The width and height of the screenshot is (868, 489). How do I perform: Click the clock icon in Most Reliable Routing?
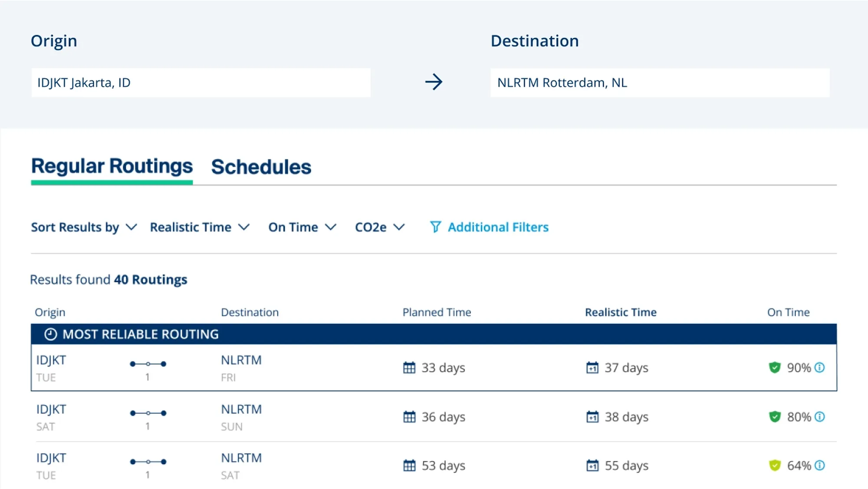[51, 334]
